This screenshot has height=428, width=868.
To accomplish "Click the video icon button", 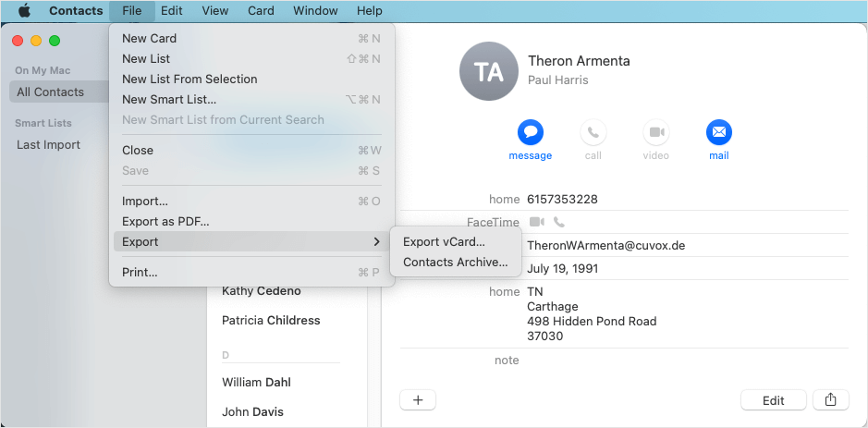I will (x=656, y=132).
